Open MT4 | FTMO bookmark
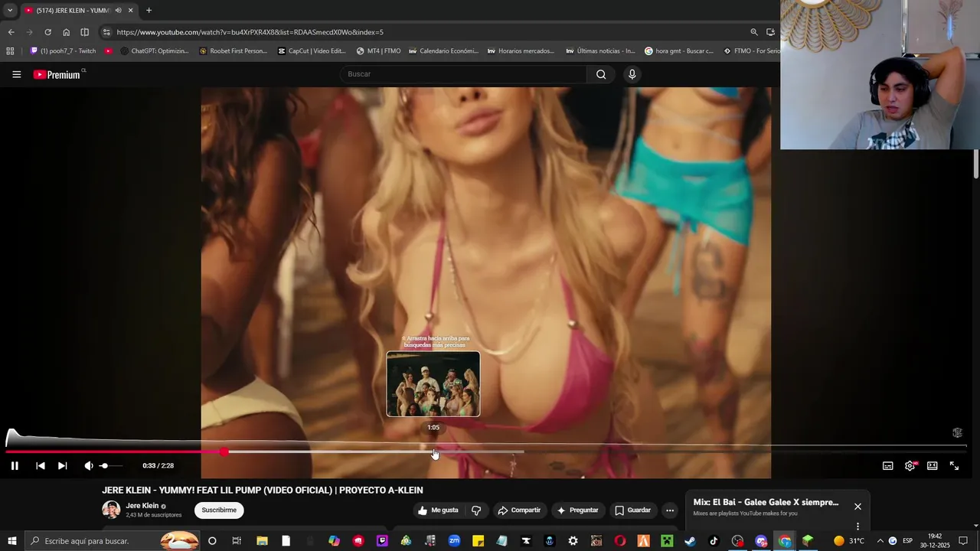 pyautogui.click(x=379, y=51)
